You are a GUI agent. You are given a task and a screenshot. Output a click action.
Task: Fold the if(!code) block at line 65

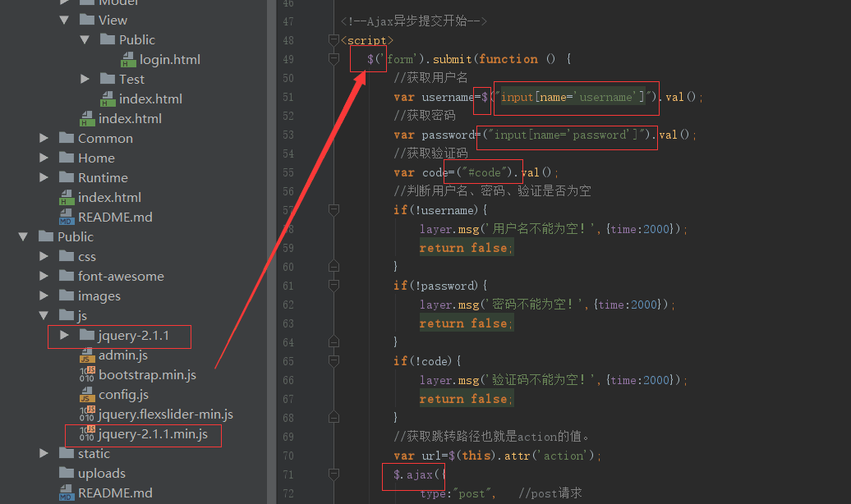333,361
